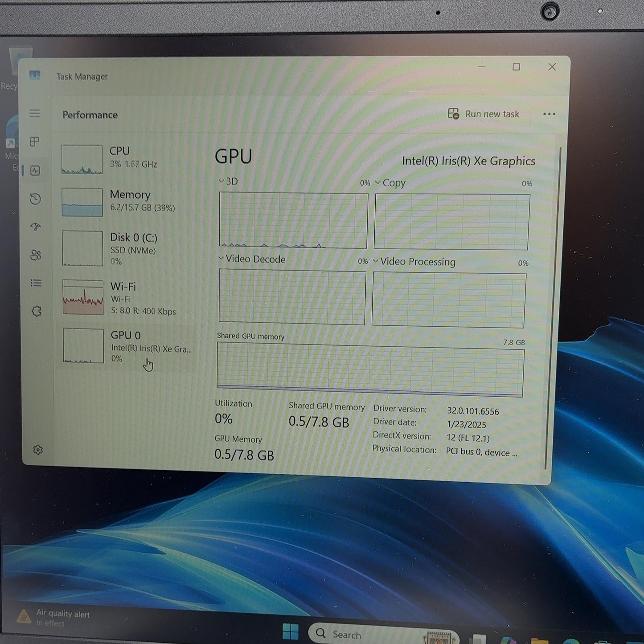Open the Startup apps page icon
Viewport: 644px width, 644px height.
[36, 227]
